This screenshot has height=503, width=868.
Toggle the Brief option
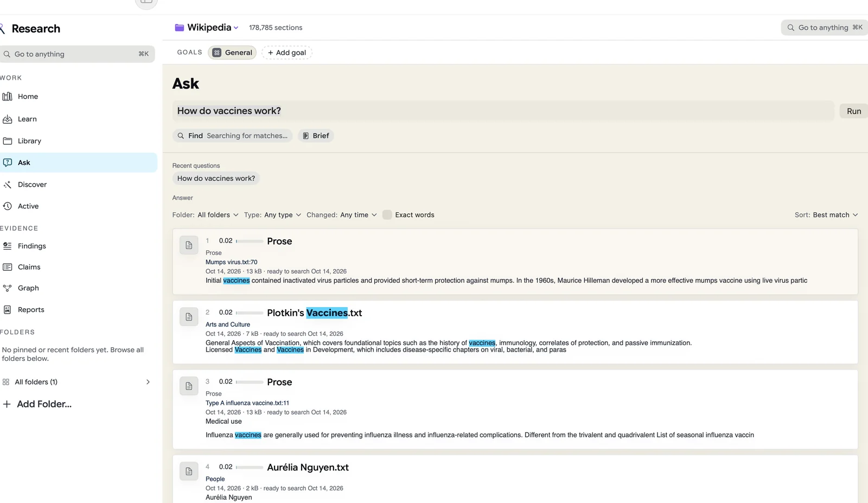(316, 136)
